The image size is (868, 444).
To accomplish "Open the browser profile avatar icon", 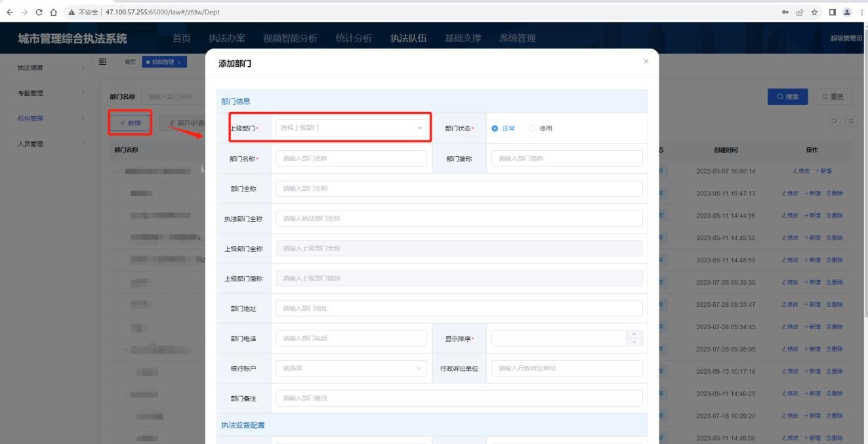I will 847,12.
